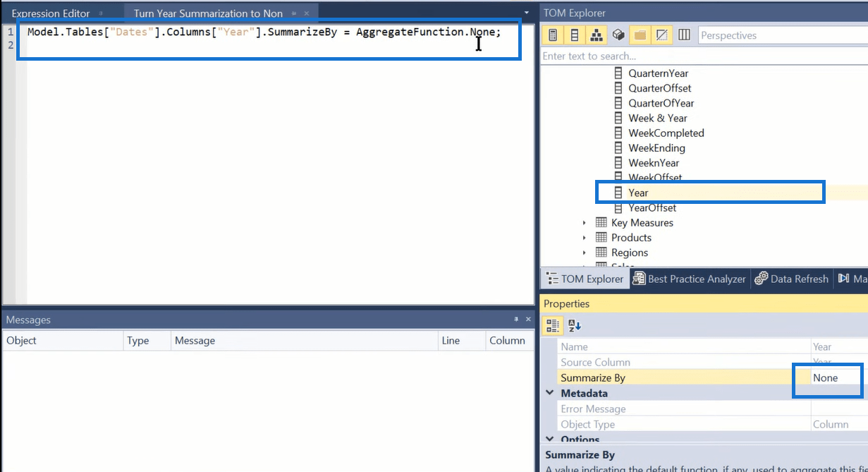Toggle display folders in TOM Explorer
Image resolution: width=868 pixels, height=472 pixels.
click(640, 35)
